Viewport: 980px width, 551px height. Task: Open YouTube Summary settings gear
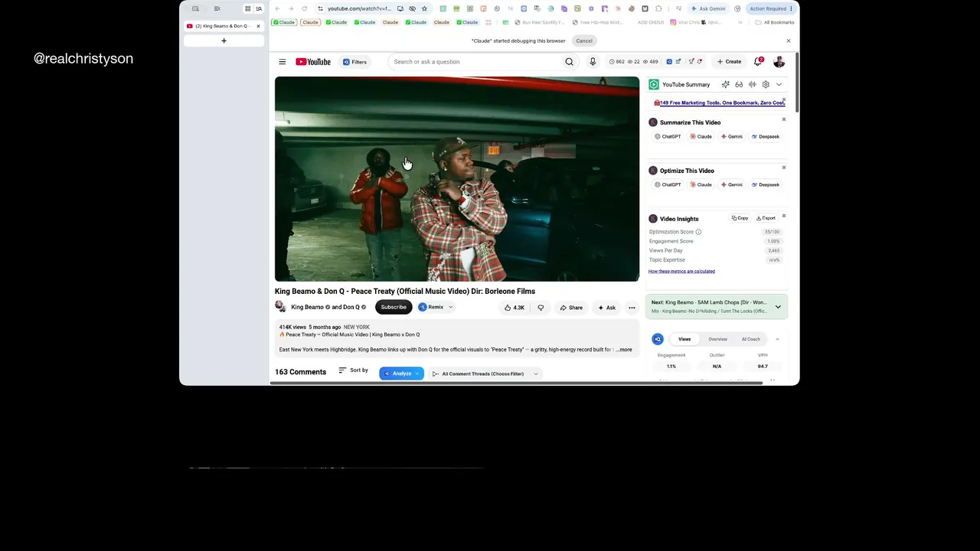tap(766, 84)
